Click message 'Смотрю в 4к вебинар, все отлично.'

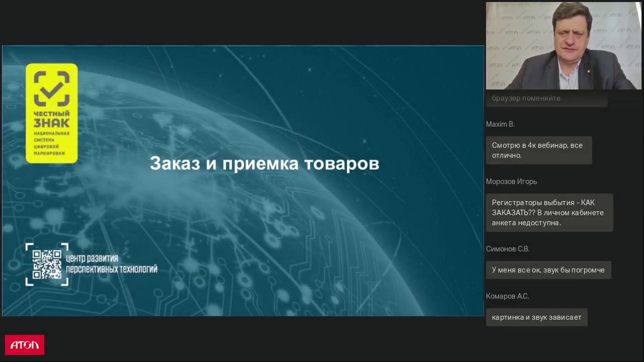click(539, 150)
